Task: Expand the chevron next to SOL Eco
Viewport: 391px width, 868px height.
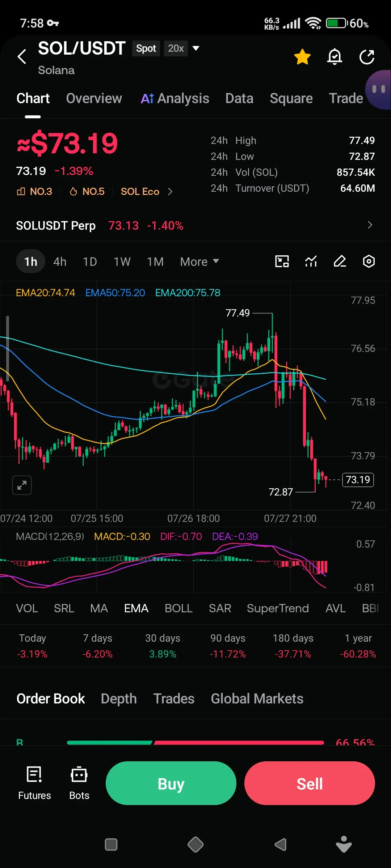Action: [x=170, y=191]
